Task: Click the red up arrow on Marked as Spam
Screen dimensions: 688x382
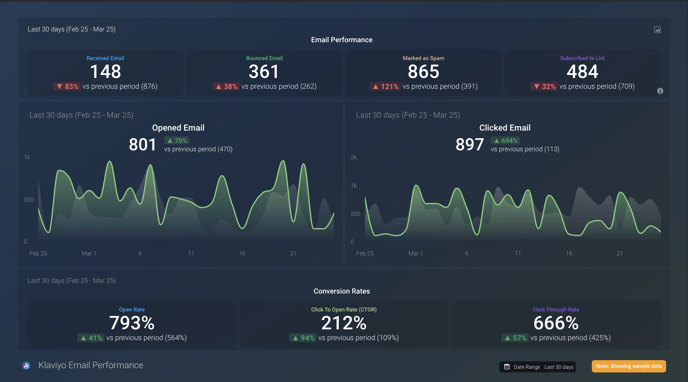Action: click(x=375, y=86)
